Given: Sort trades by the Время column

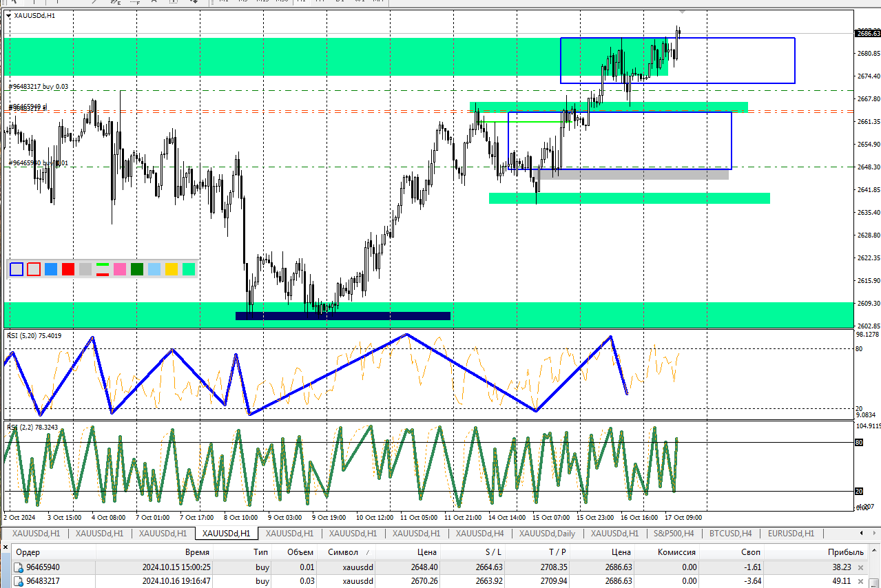Looking at the screenshot, I should (x=155, y=552).
